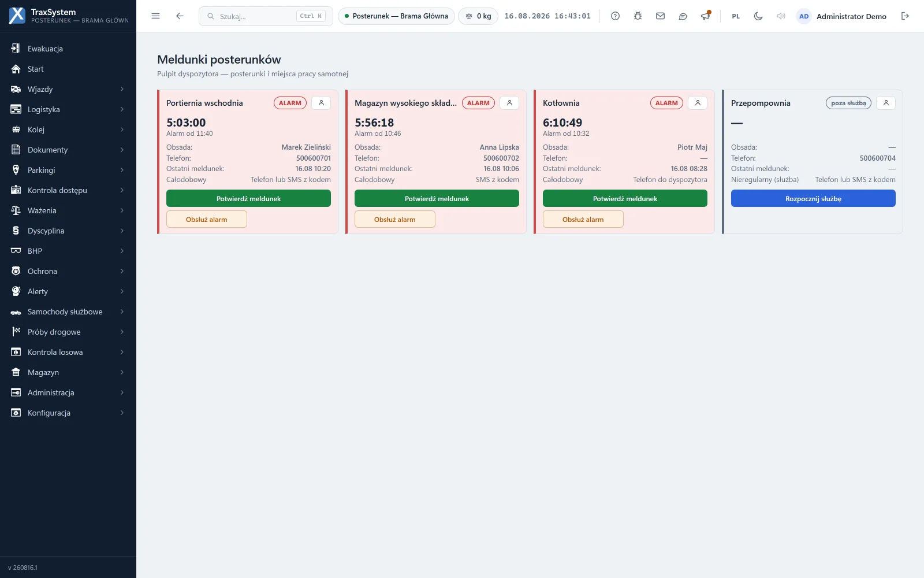Start duty at Przepompownia
924x578 pixels.
[813, 198]
